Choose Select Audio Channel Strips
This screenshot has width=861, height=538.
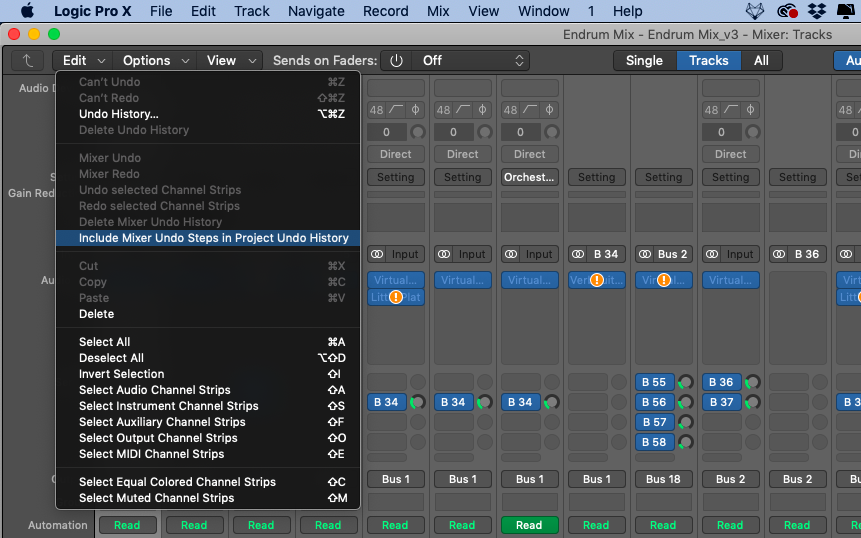coord(208,390)
